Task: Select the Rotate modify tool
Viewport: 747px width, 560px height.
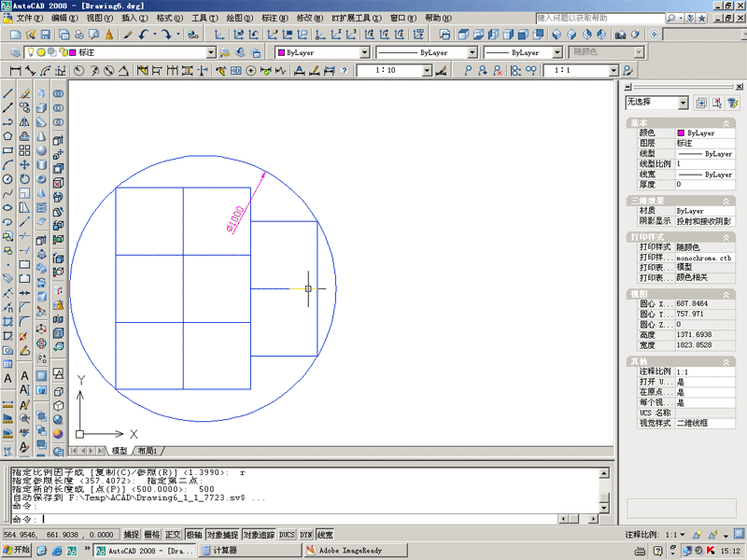Action: click(25, 179)
